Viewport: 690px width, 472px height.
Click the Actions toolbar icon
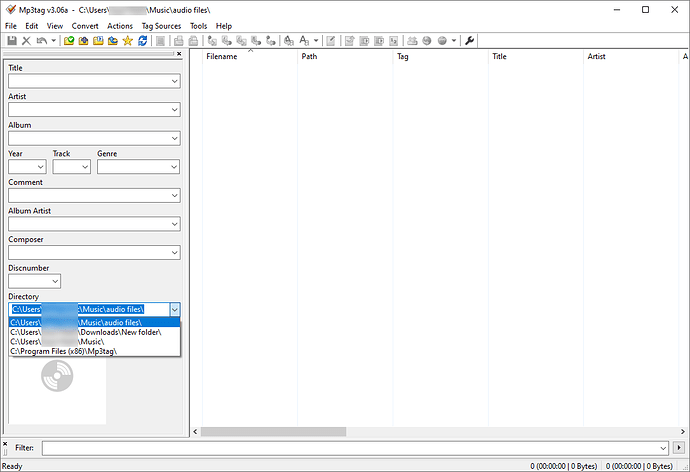(x=289, y=41)
